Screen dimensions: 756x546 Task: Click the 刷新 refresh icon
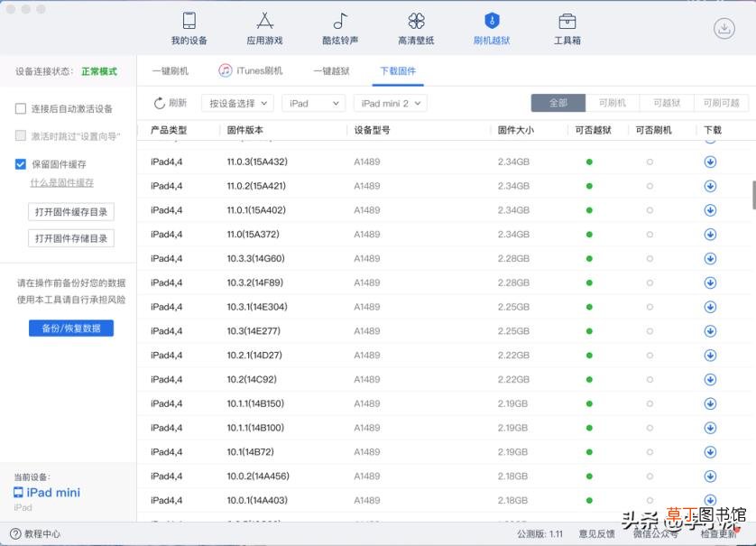[x=160, y=103]
